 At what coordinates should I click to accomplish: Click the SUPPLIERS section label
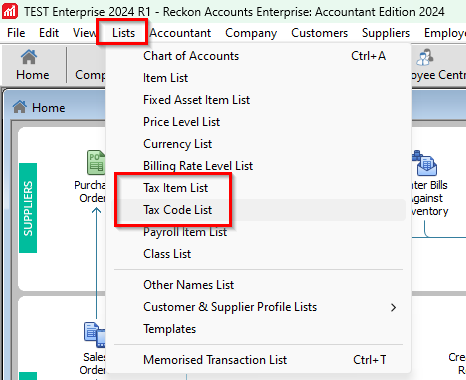(28, 208)
